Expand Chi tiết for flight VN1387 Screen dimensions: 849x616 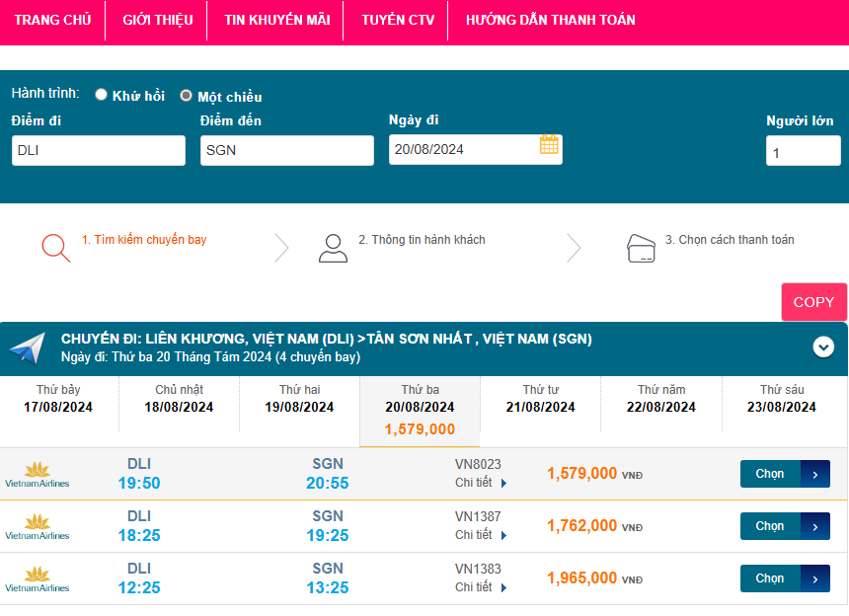pyautogui.click(x=481, y=535)
